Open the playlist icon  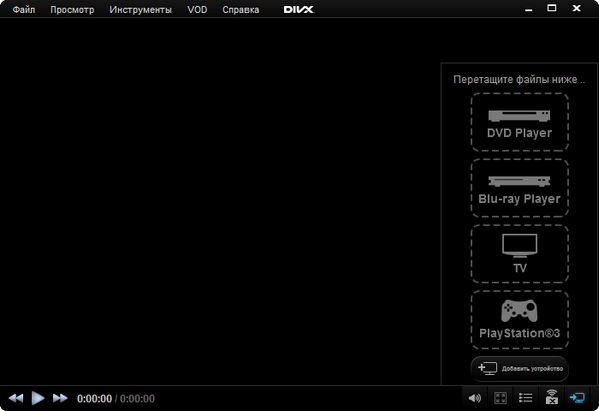526,398
